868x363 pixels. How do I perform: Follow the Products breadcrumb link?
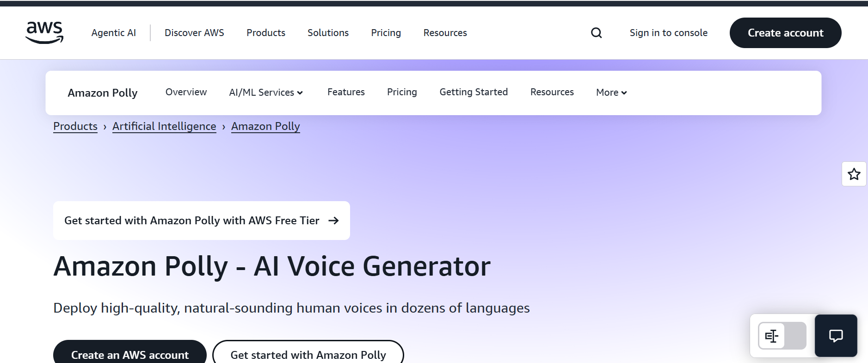pos(75,126)
